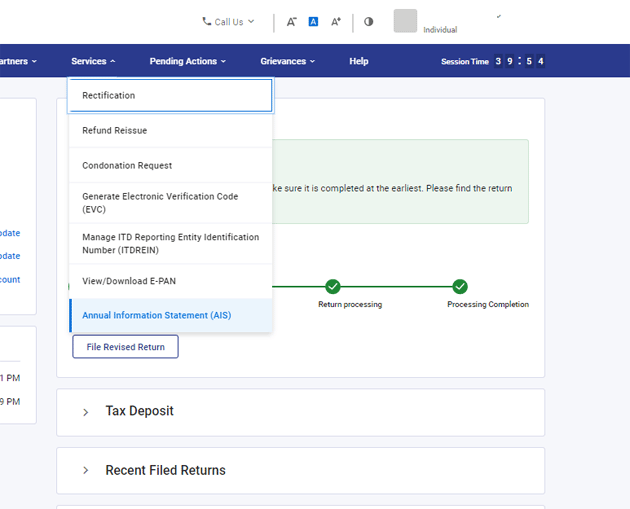Collapse the Services menu
This screenshot has width=630, height=509.
click(x=93, y=61)
